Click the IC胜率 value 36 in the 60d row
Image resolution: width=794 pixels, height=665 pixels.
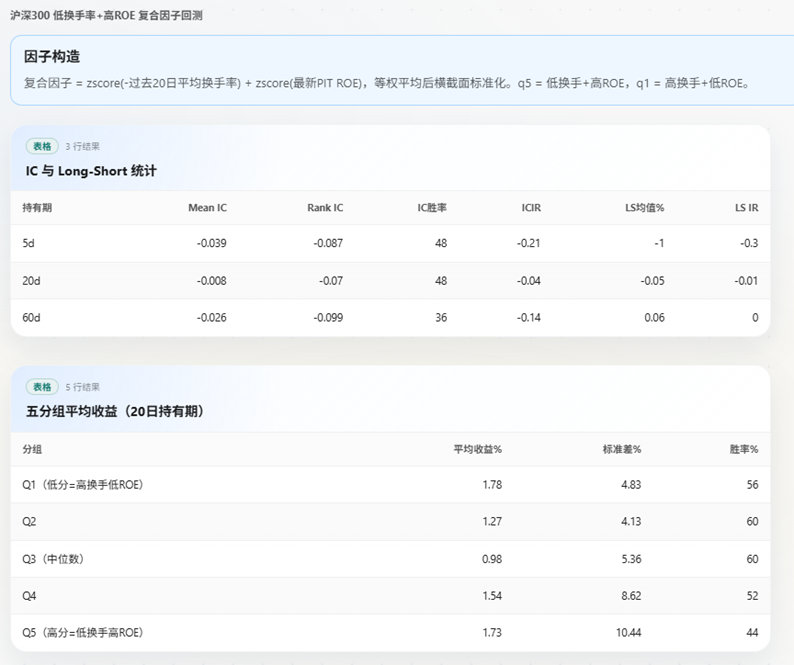[x=441, y=318]
